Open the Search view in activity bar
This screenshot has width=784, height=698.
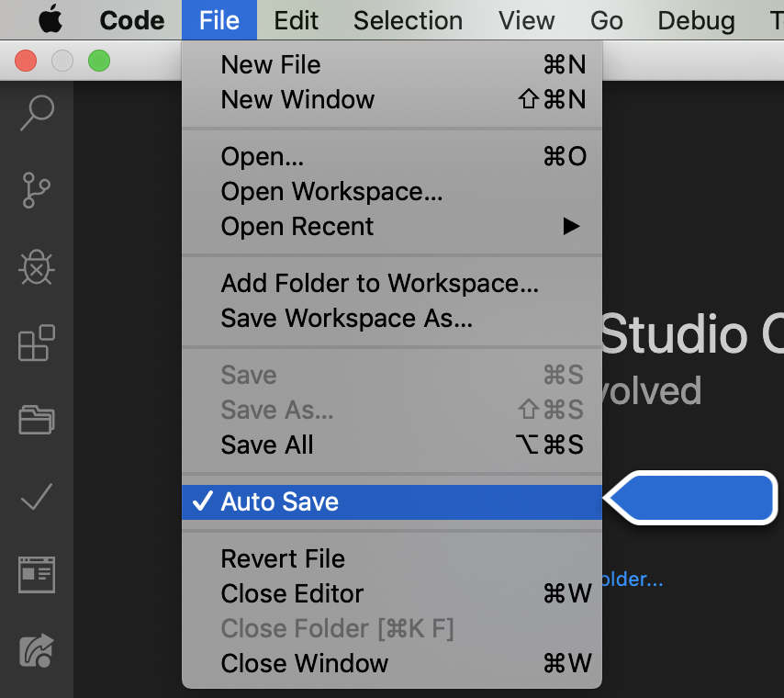(37, 112)
